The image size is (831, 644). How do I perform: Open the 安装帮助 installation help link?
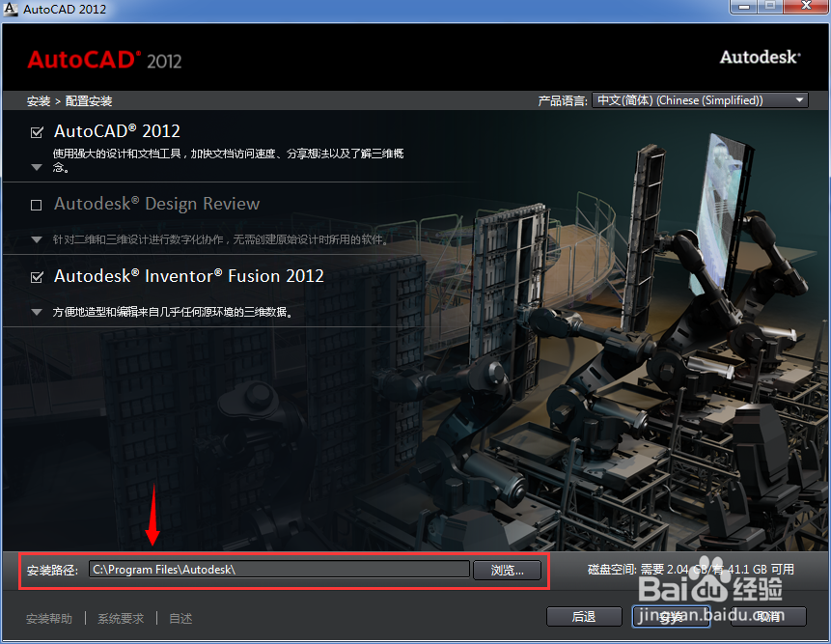(49, 619)
